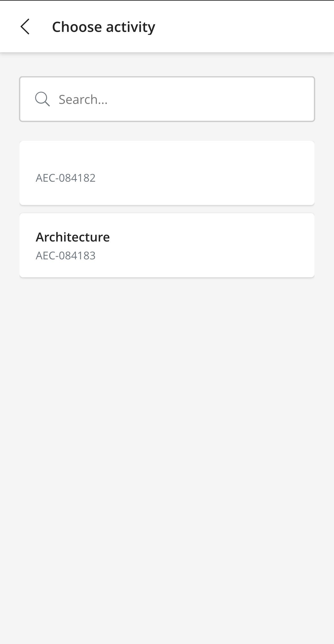Click the Architecture title label
Viewport: 334px width, 644px height.
pos(73,237)
